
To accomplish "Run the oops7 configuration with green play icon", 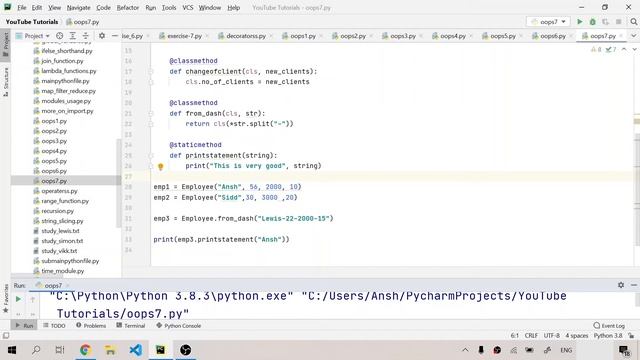I will click(x=580, y=22).
